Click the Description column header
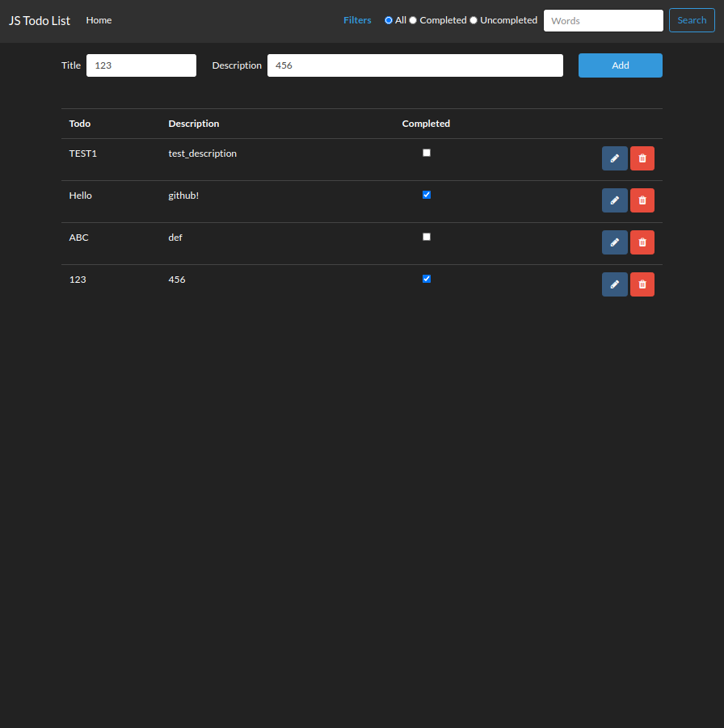The image size is (724, 728). 194,124
